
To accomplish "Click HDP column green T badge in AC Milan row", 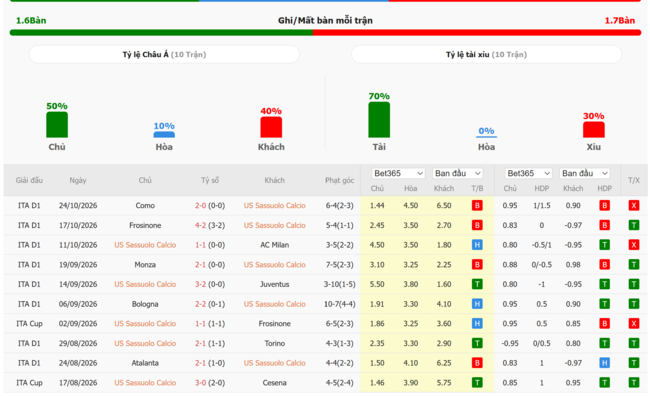I will coord(604,245).
